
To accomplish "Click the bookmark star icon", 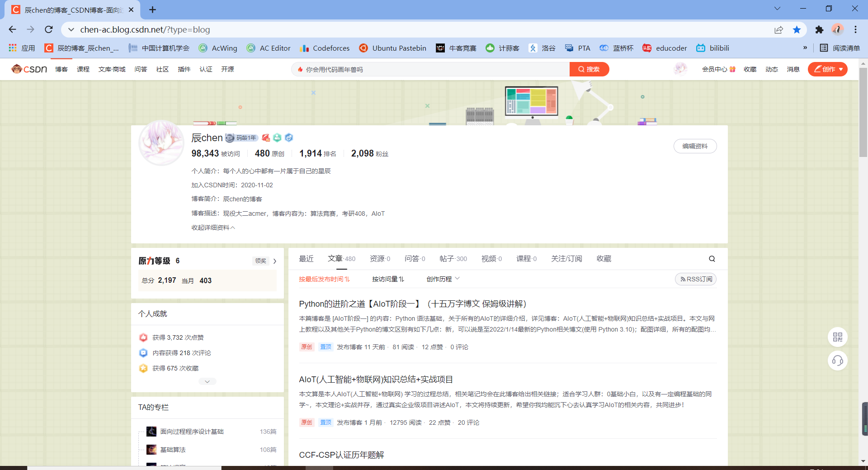I will point(797,30).
